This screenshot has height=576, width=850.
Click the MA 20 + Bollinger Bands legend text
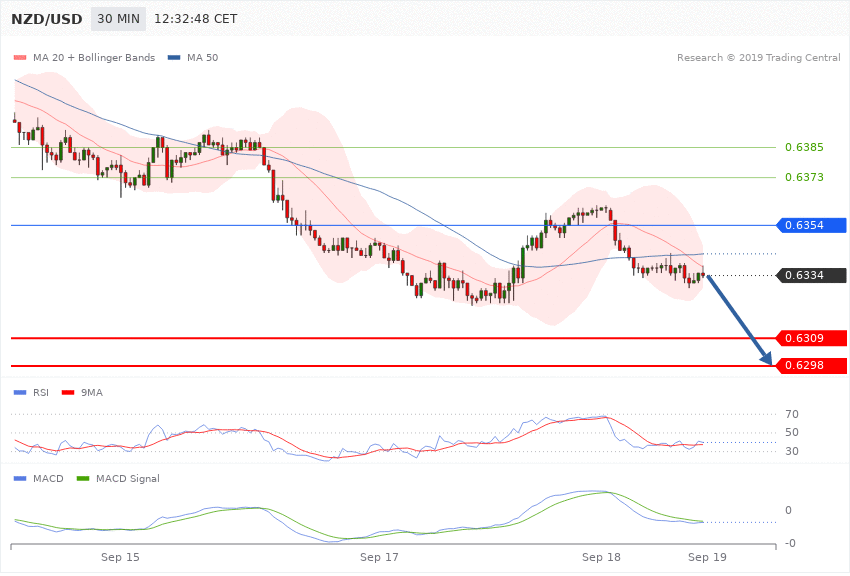tap(94, 57)
